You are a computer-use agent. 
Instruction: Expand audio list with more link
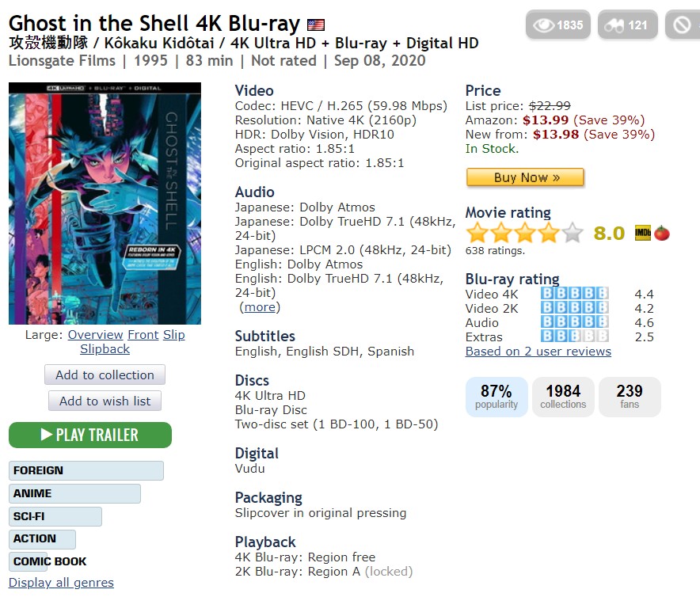[260, 307]
